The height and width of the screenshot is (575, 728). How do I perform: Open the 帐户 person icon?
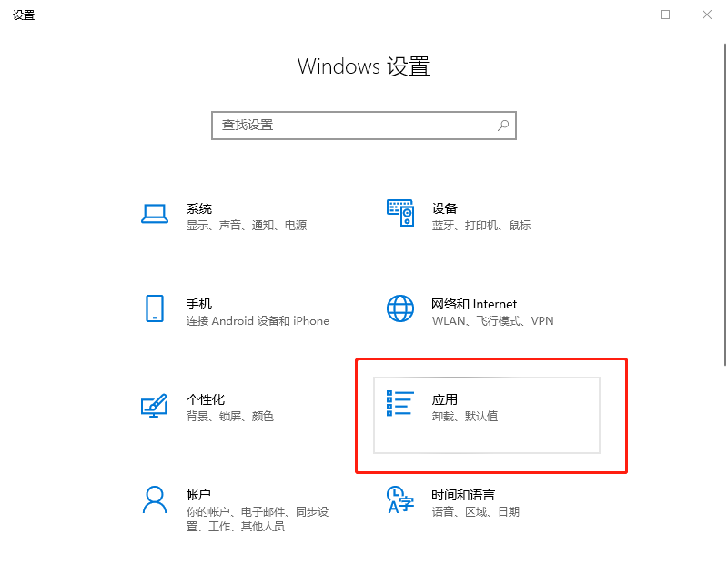(x=155, y=499)
